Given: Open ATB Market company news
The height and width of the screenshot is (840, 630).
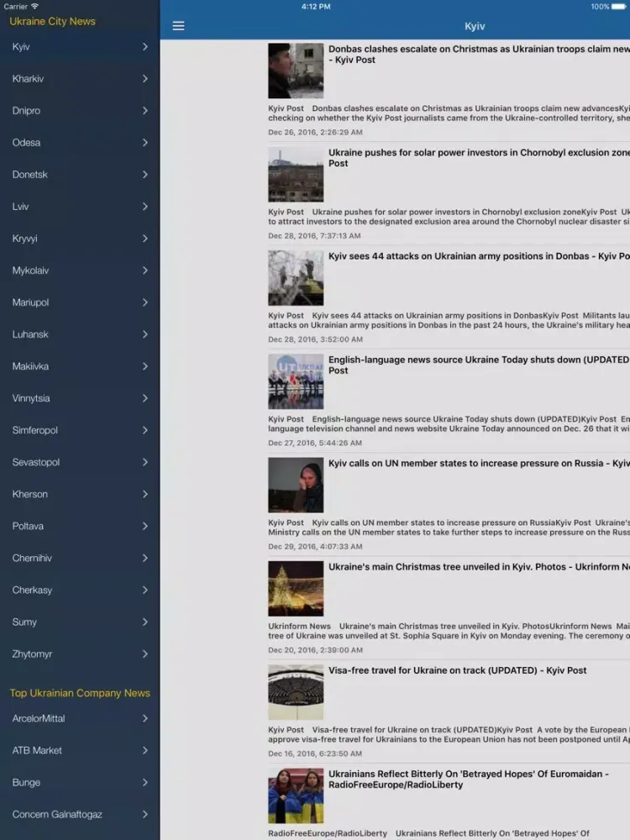Looking at the screenshot, I should pyautogui.click(x=80, y=750).
